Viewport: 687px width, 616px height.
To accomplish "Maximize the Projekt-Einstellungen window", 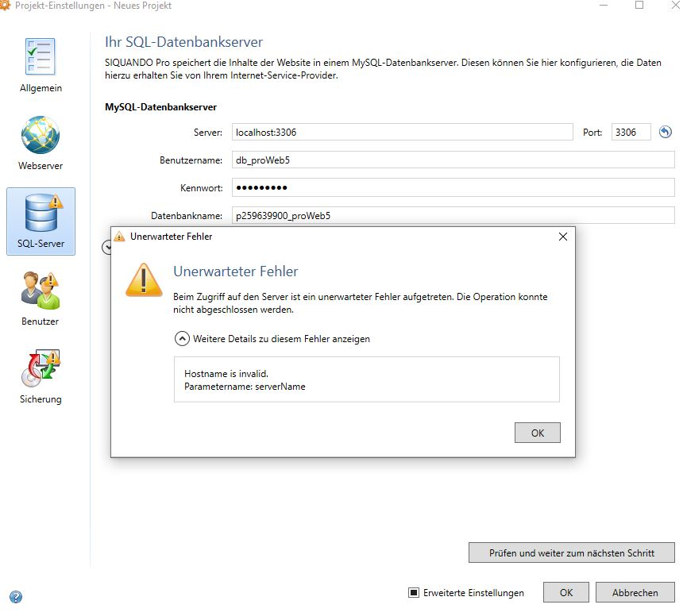I will 639,6.
